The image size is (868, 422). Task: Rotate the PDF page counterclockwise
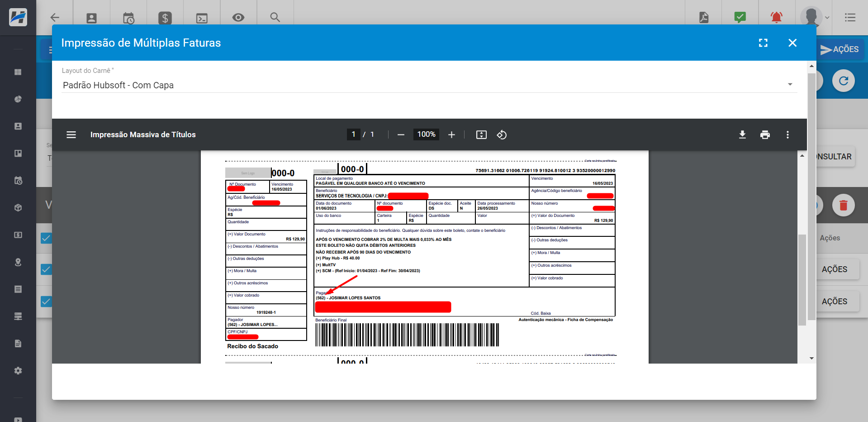click(x=502, y=134)
